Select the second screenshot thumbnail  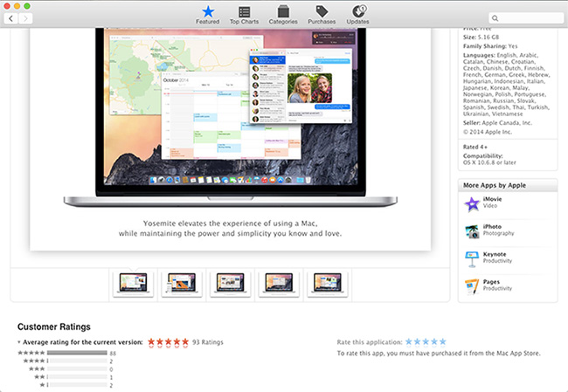[182, 285]
